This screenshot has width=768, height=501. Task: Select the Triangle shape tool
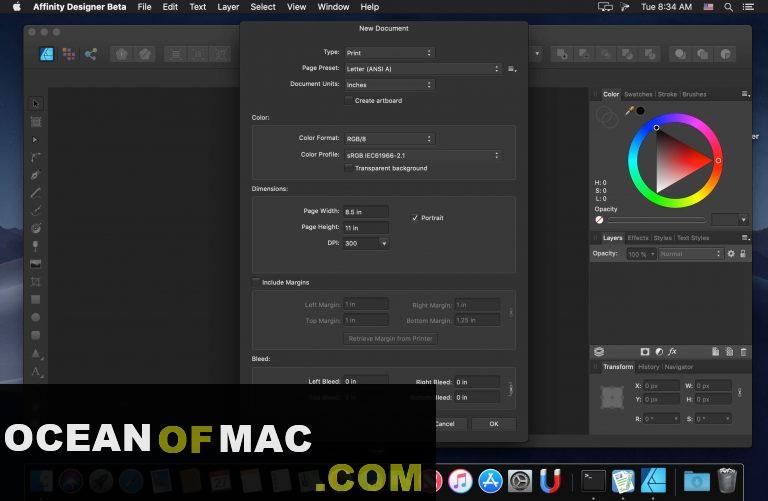[35, 353]
